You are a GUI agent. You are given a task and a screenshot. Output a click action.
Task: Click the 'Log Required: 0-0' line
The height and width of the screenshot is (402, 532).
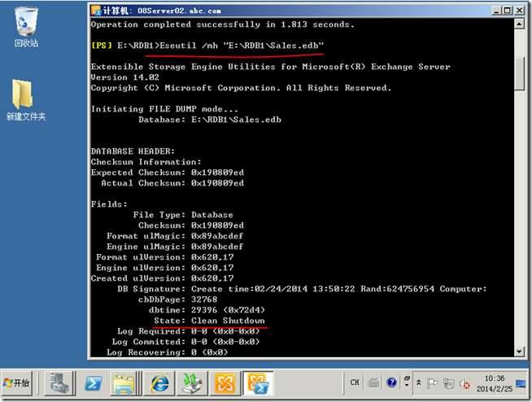click(x=188, y=331)
